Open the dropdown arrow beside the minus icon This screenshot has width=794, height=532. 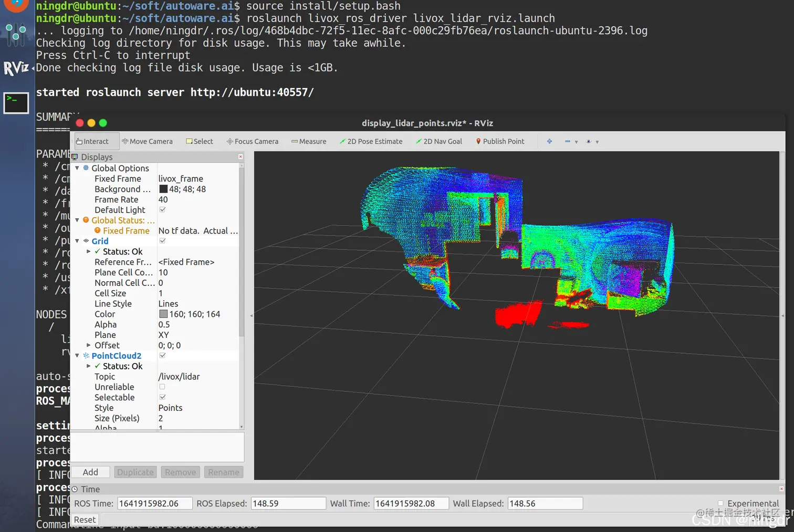[x=576, y=142]
